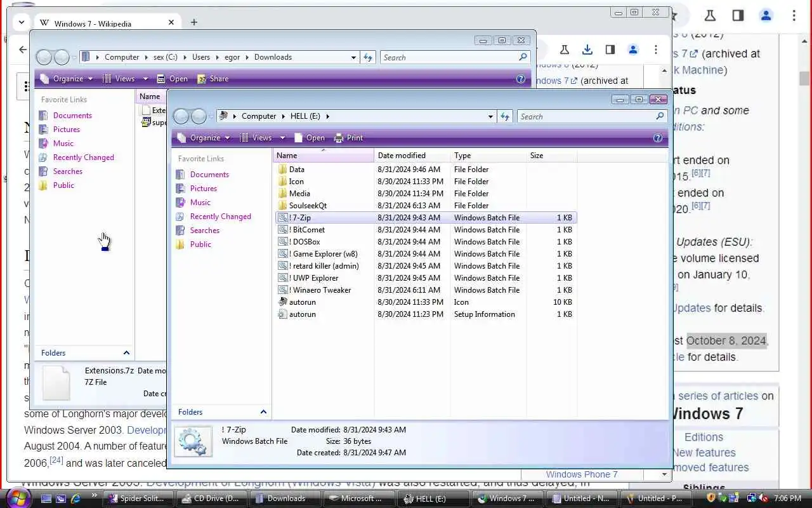812x508 pixels.
Task: Click the browser Downloads arrow icon
Action: pyautogui.click(x=587, y=50)
